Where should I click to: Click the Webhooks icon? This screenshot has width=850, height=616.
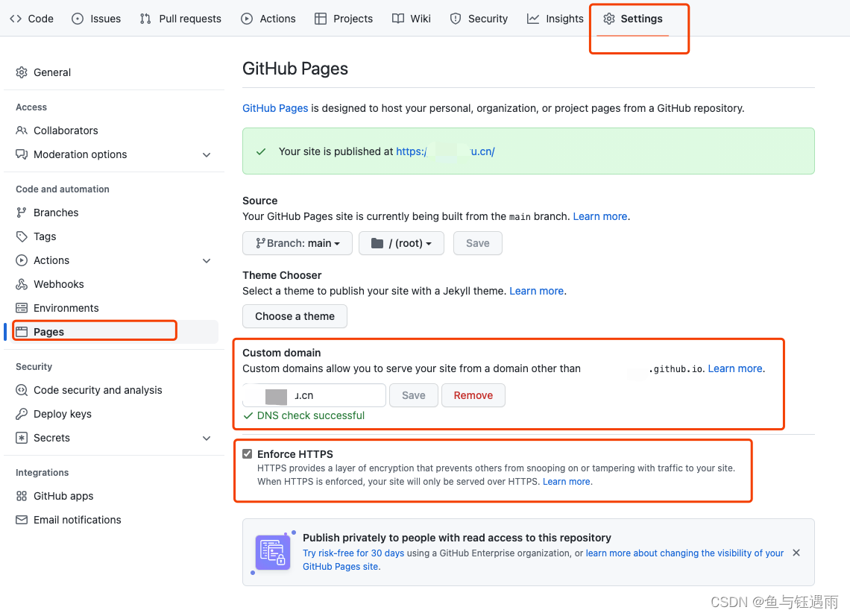click(22, 283)
